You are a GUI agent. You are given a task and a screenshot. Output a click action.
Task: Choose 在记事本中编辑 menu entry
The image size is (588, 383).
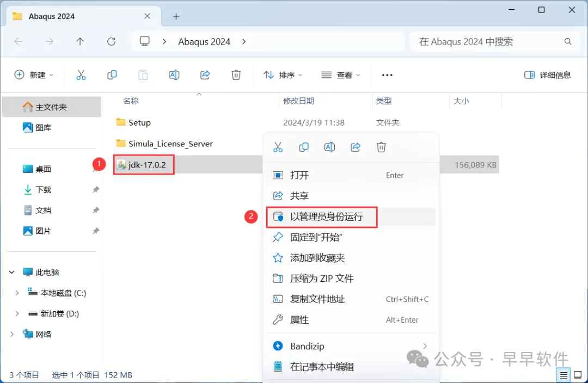point(351,367)
